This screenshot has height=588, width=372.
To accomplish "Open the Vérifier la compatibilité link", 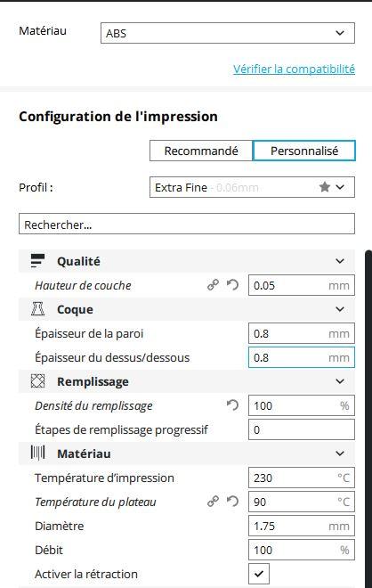I will 294,69.
